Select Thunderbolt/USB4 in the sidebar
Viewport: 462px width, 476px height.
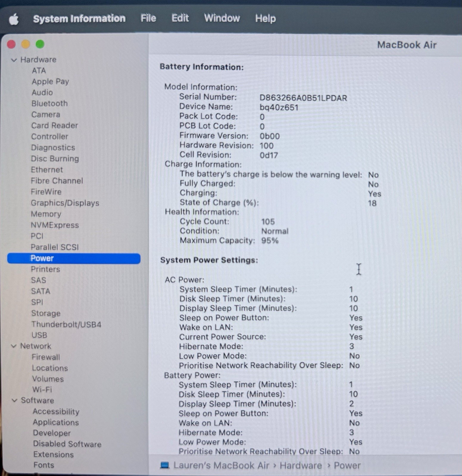coord(66,324)
